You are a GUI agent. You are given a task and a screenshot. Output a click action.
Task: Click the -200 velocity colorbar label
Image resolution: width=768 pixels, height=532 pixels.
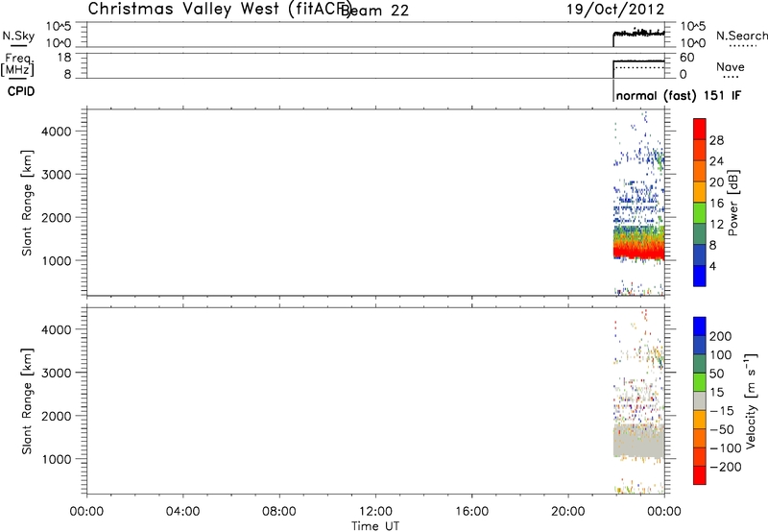726,467
